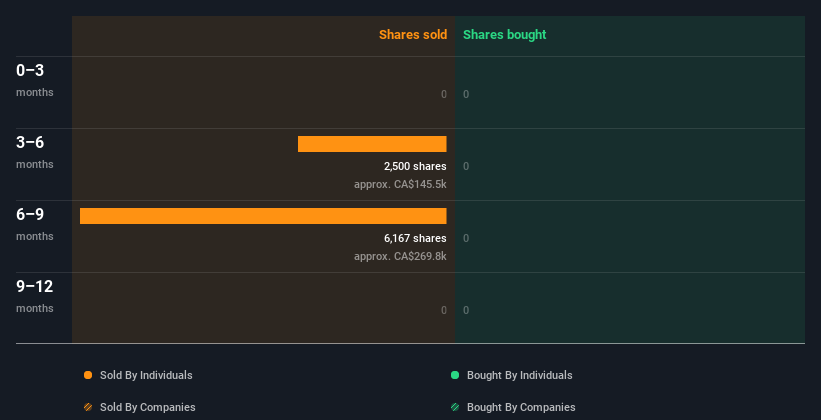Screen dimensions: 821x420
Task: Select the 0–3 months row label
Action: 35,79
